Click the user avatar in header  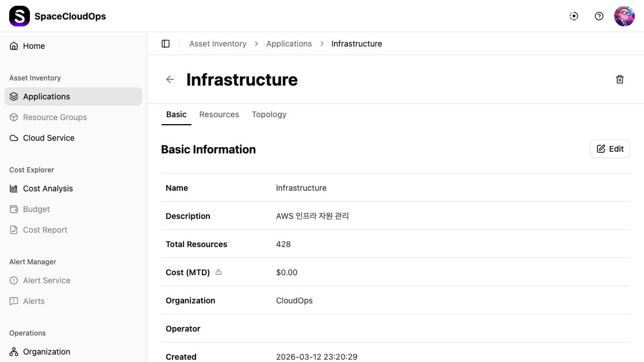(624, 16)
